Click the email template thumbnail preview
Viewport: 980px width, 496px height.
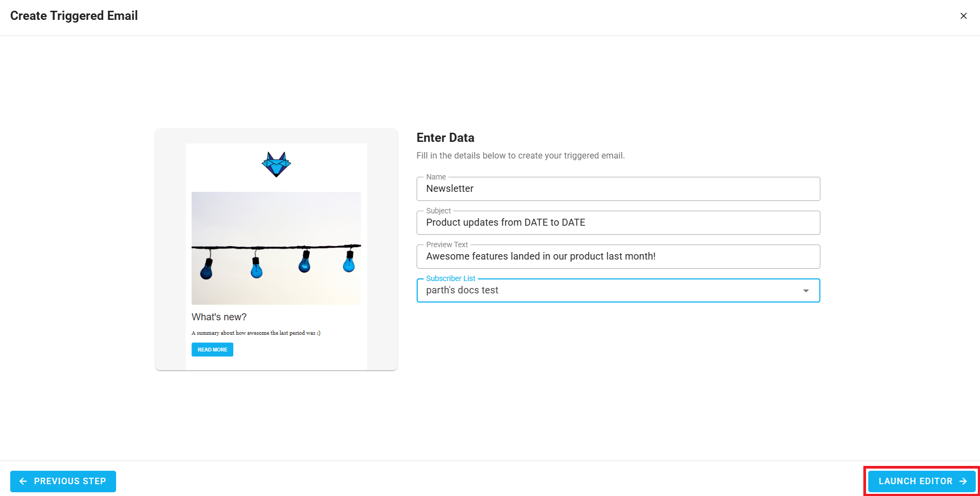pyautogui.click(x=276, y=249)
